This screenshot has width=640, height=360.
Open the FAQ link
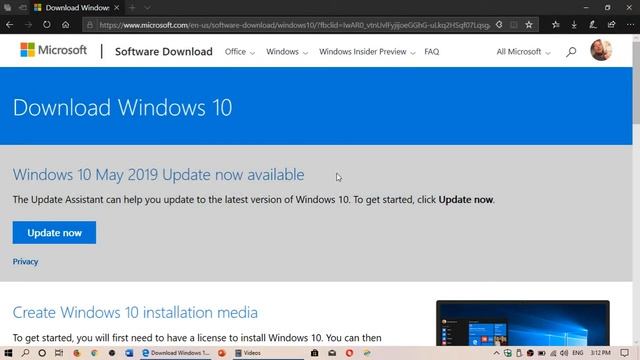[431, 52]
